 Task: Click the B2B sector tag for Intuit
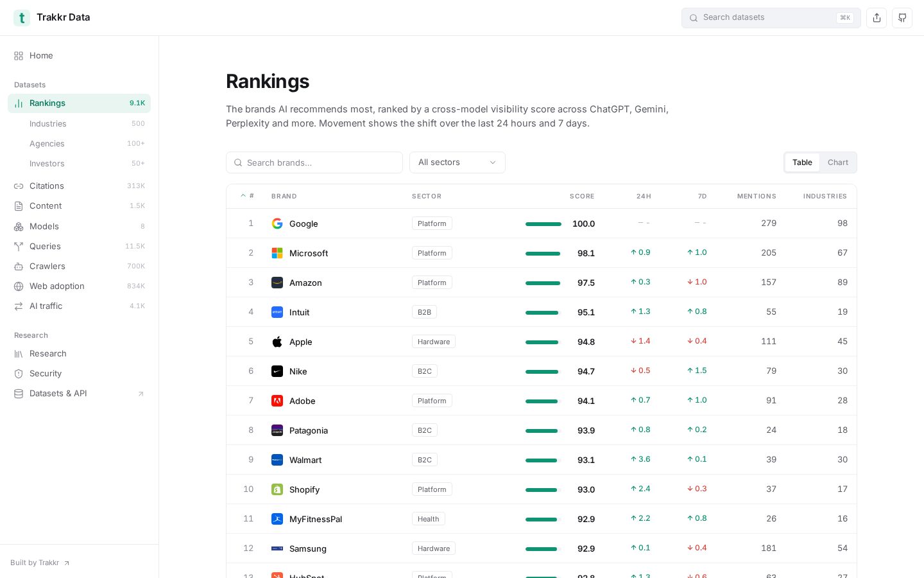pyautogui.click(x=424, y=312)
